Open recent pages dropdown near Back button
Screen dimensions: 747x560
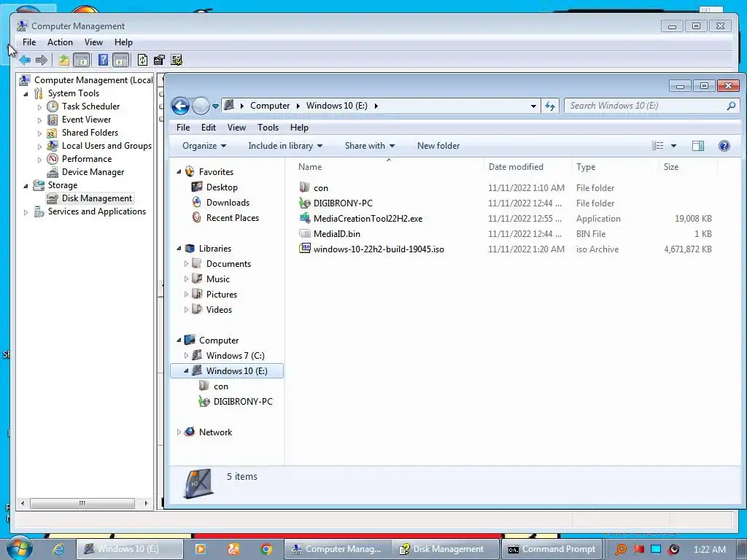[215, 106]
